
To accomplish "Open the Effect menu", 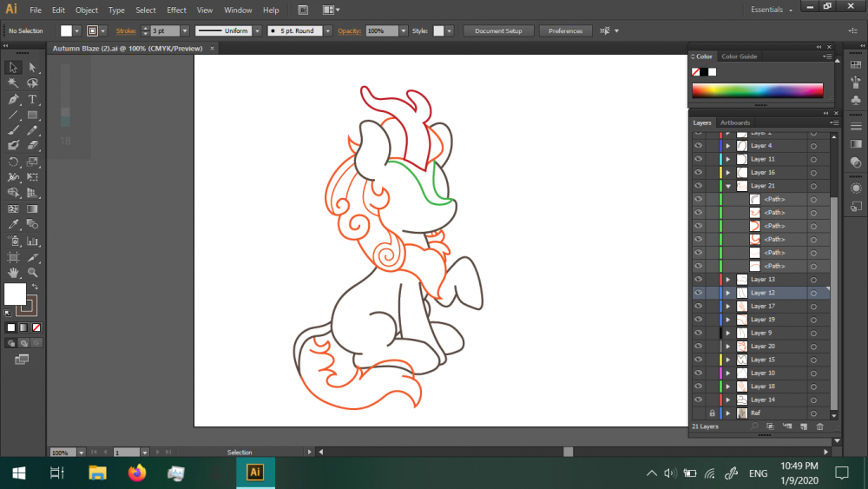I will [x=176, y=10].
